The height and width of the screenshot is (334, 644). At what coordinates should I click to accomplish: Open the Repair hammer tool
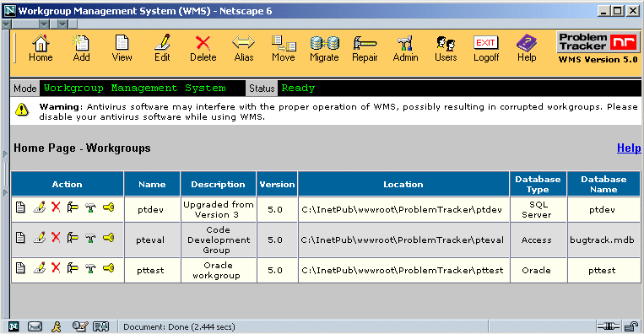coord(365,48)
